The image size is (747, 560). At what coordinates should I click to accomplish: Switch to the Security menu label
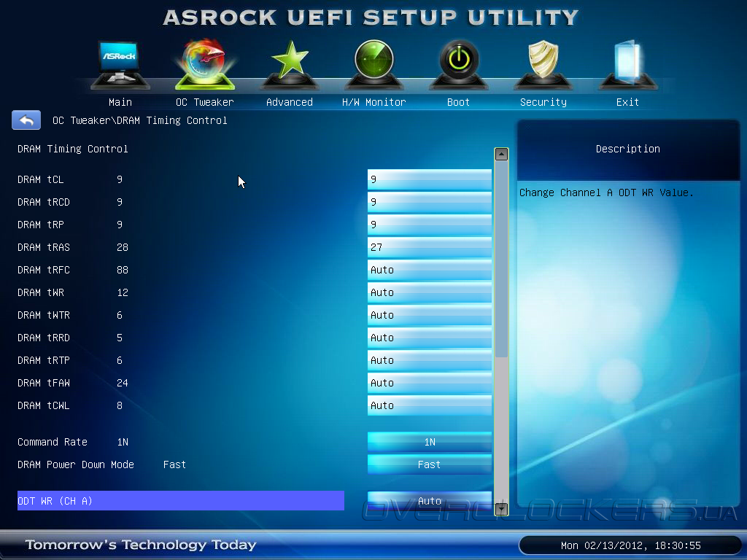point(543,102)
